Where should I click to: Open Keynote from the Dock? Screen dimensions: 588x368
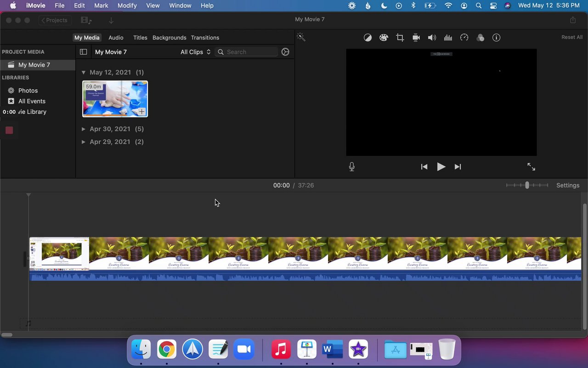(307, 350)
